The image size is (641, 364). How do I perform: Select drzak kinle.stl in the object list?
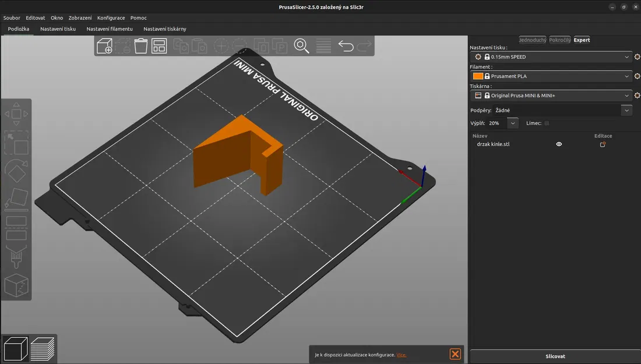tap(493, 144)
